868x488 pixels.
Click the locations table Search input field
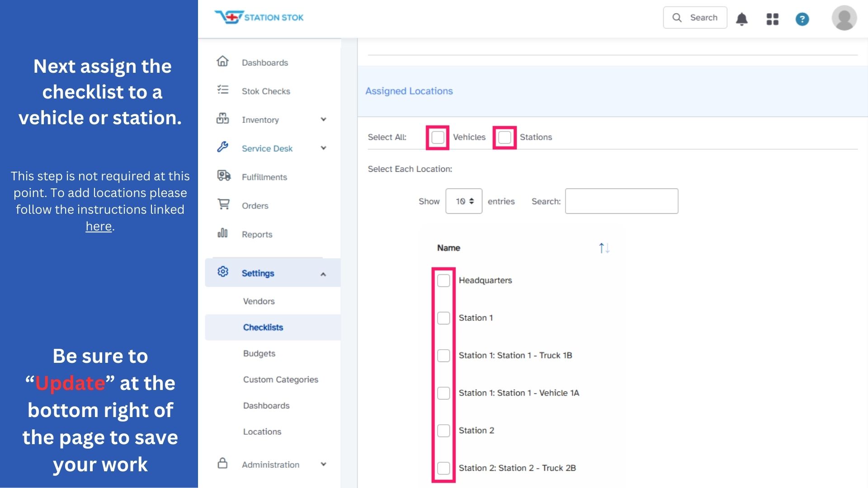point(621,201)
